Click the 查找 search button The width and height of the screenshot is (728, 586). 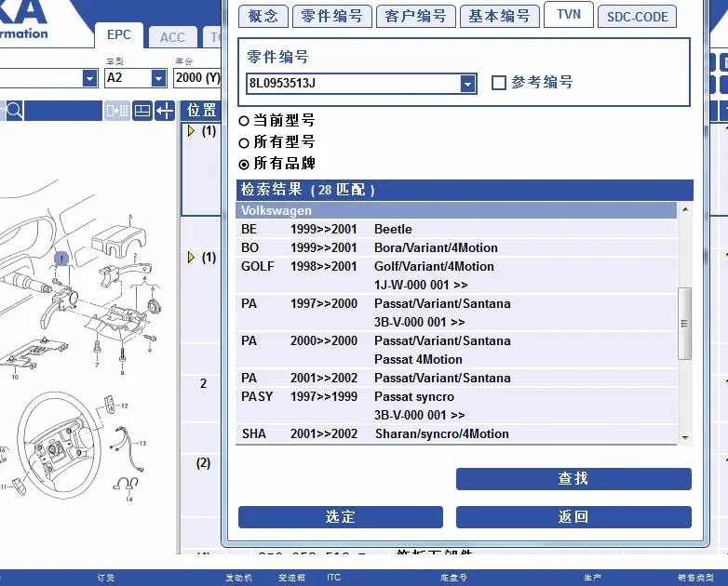point(573,479)
